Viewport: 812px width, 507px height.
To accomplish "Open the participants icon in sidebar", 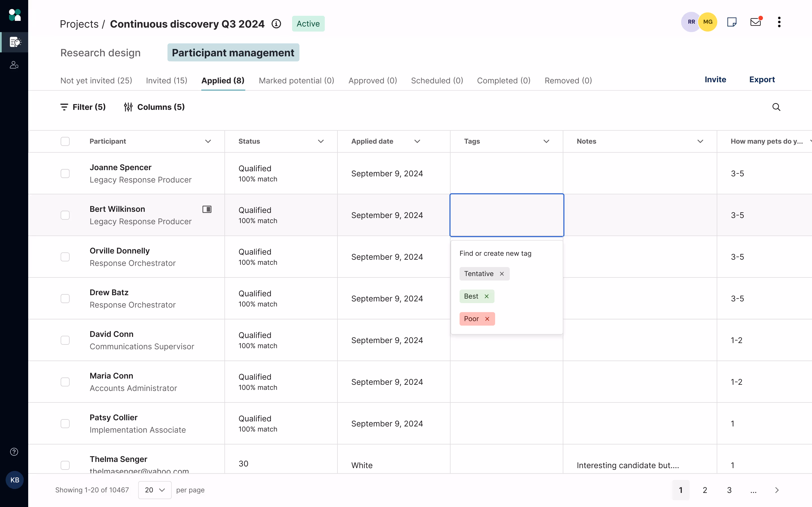I will [14, 65].
